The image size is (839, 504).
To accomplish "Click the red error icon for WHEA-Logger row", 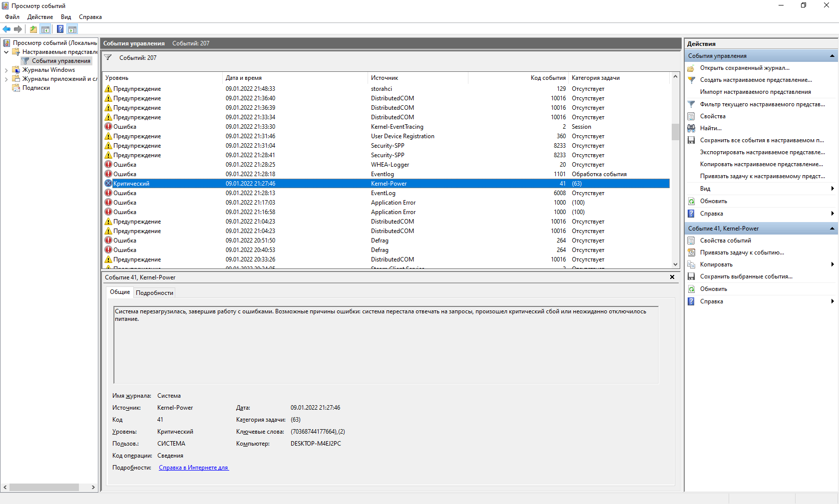I will pos(108,164).
